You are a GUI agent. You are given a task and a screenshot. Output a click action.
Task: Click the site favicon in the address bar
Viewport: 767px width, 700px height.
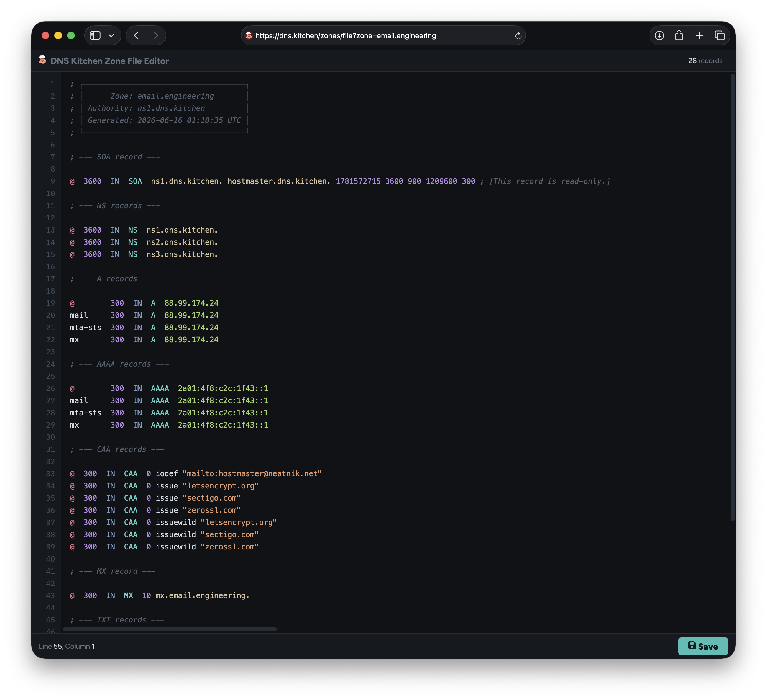pos(249,35)
